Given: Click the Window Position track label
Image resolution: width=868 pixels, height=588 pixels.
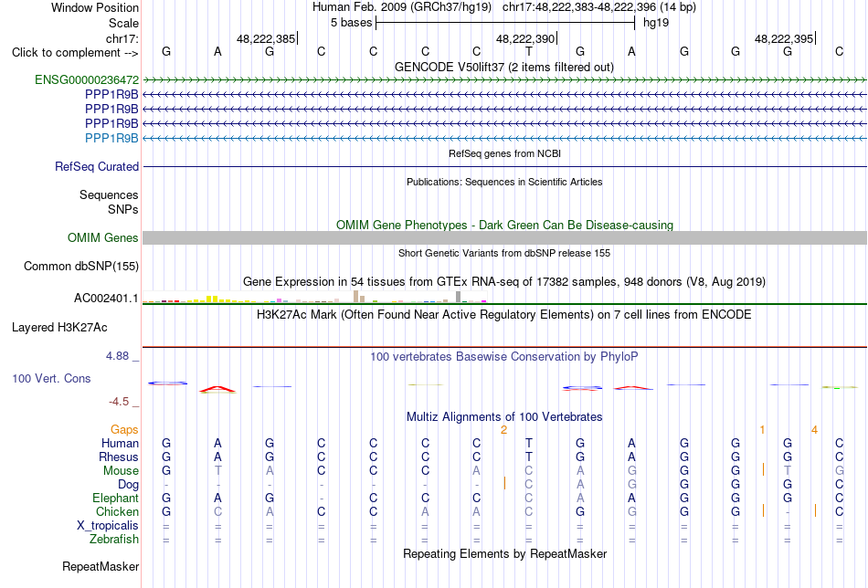Looking at the screenshot, I should click(x=95, y=7).
